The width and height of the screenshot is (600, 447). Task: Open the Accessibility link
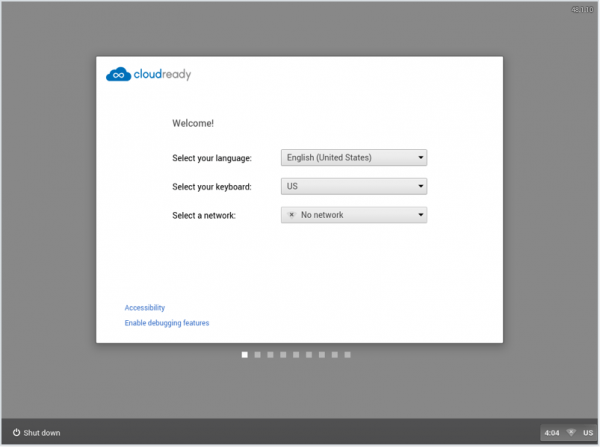click(x=145, y=308)
